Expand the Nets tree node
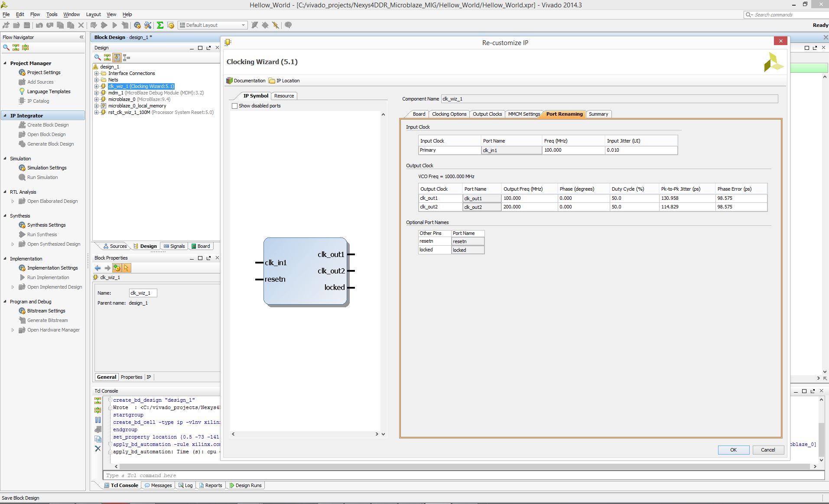The image size is (829, 504). coord(96,80)
